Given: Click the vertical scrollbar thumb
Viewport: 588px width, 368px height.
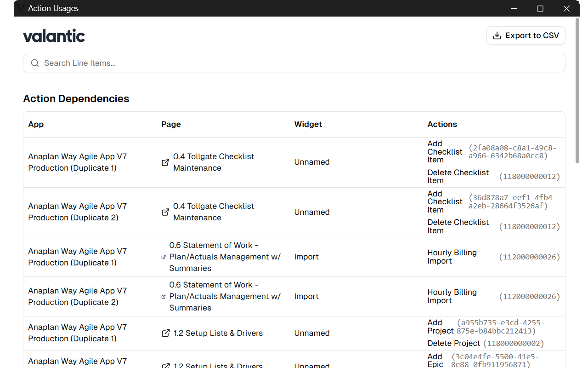Looking at the screenshot, I should (577, 90).
